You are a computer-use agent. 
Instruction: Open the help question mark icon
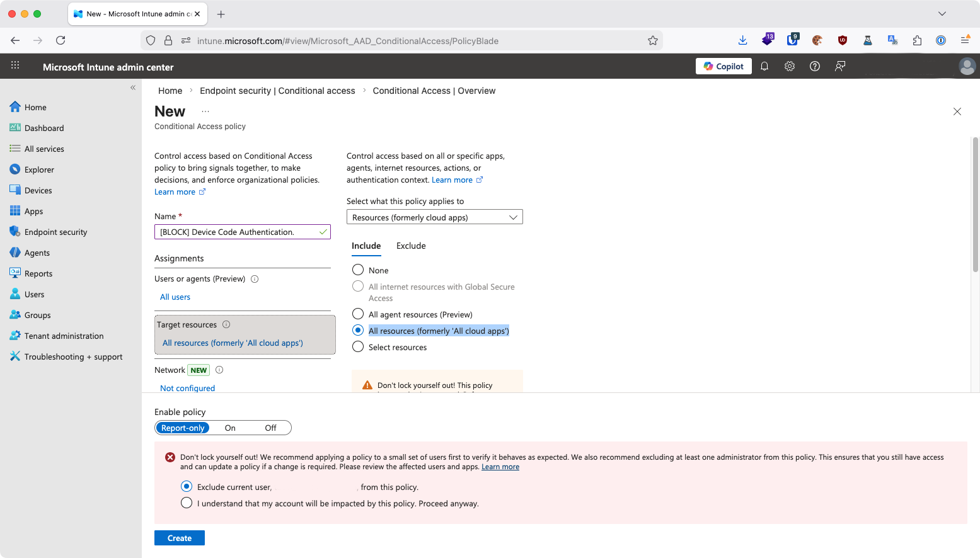click(815, 66)
